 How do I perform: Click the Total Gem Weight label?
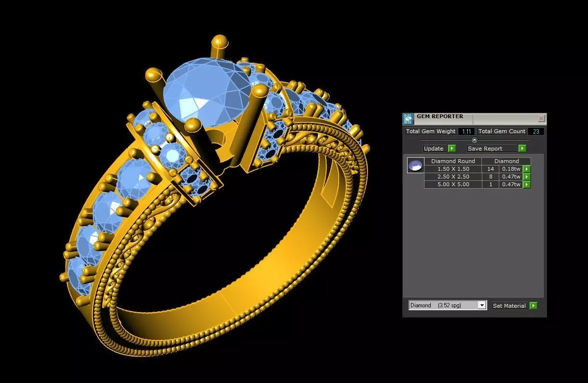(x=431, y=131)
